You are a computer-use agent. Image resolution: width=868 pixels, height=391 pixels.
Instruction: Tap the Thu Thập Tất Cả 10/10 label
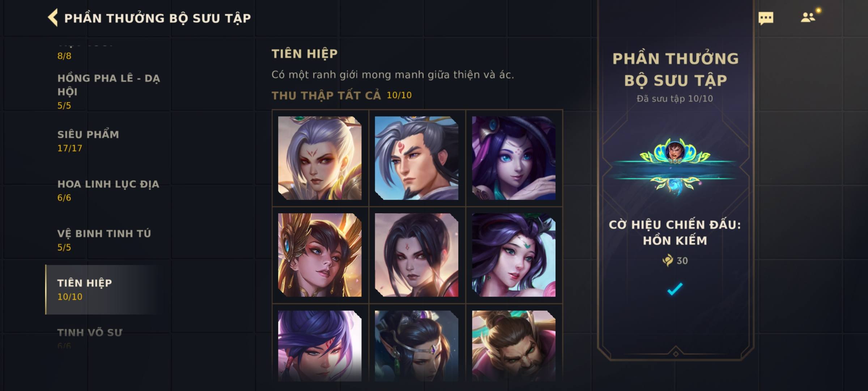[x=341, y=95]
